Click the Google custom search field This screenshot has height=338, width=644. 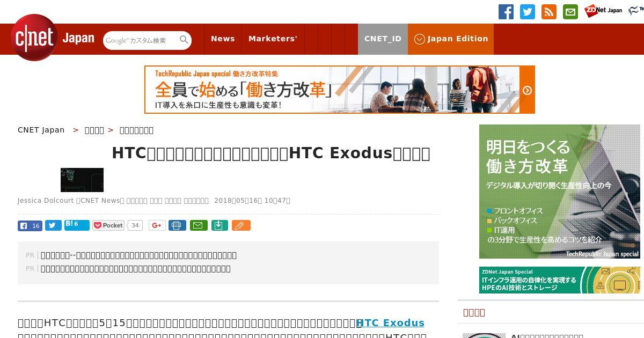(141, 40)
